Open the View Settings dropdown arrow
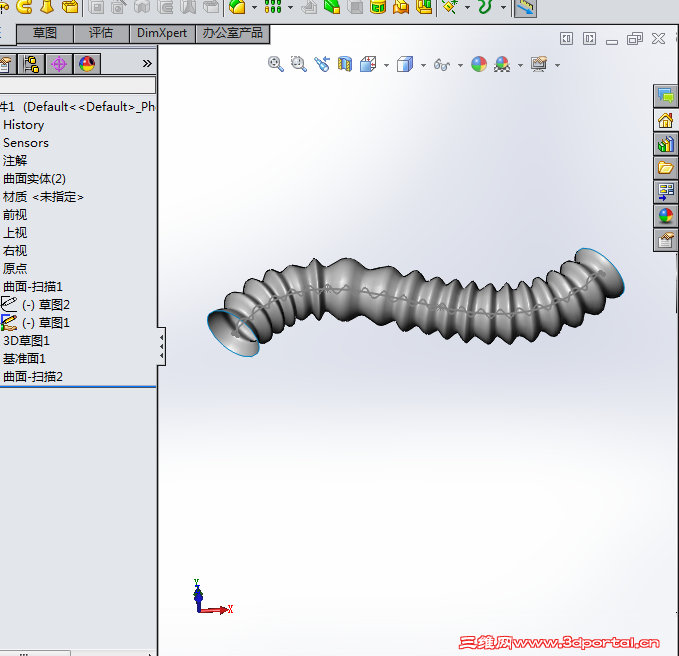Screen dimensions: 679x656 coord(558,65)
